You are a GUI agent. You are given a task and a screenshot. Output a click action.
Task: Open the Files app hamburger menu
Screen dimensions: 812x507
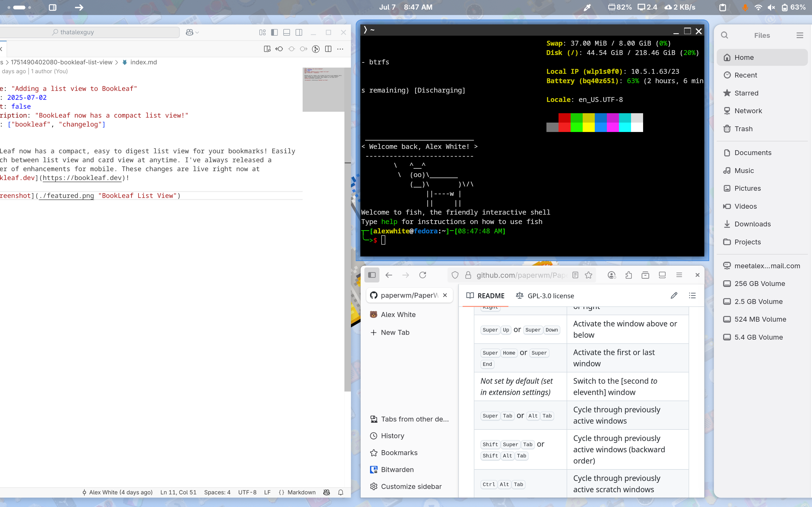click(800, 35)
